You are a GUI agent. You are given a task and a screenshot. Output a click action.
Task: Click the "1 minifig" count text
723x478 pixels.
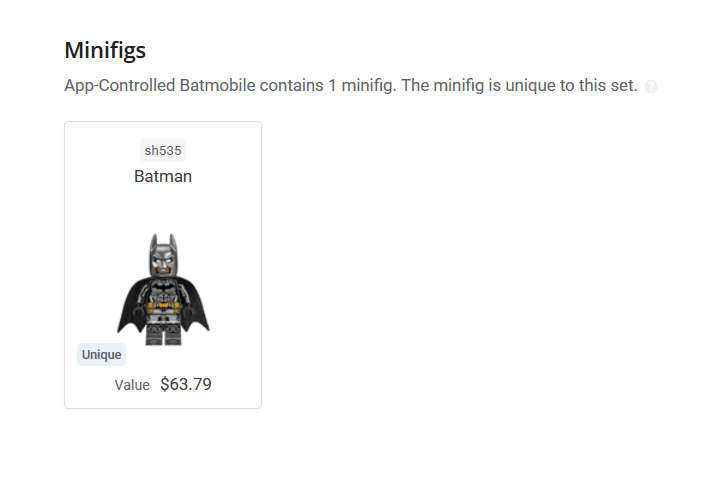pyautogui.click(x=362, y=85)
